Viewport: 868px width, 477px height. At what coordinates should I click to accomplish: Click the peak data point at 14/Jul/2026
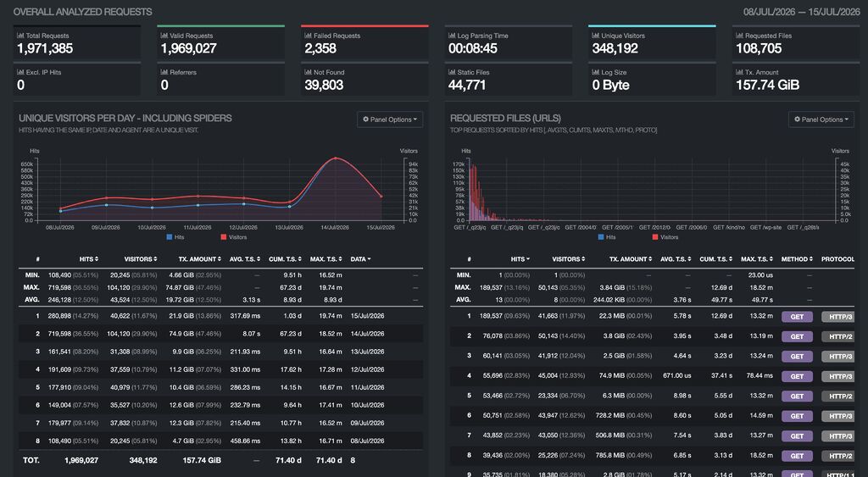[x=336, y=158]
